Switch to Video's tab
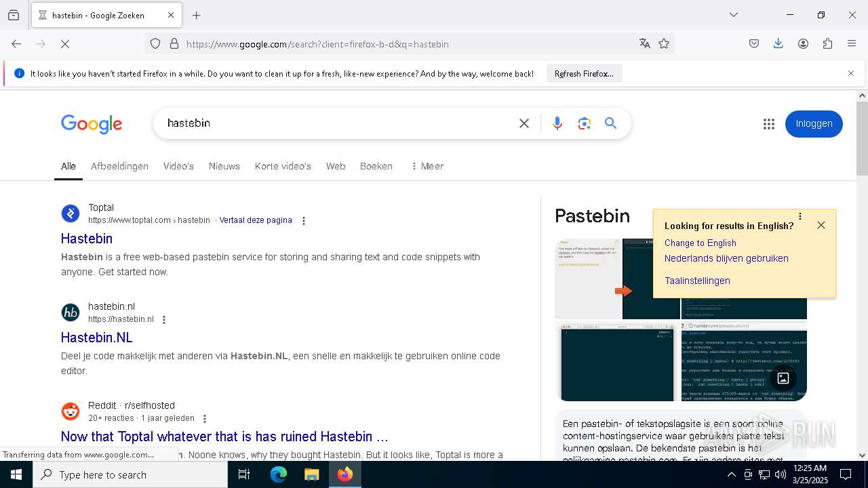Screen dimensions: 868x488 point(178,166)
